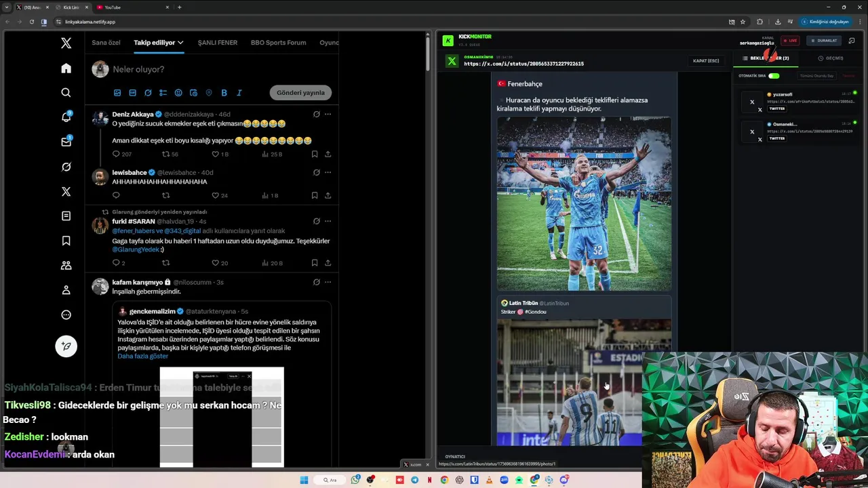Open Messages envelope in X sidebar
This screenshot has width=868, height=488.
pyautogui.click(x=66, y=142)
